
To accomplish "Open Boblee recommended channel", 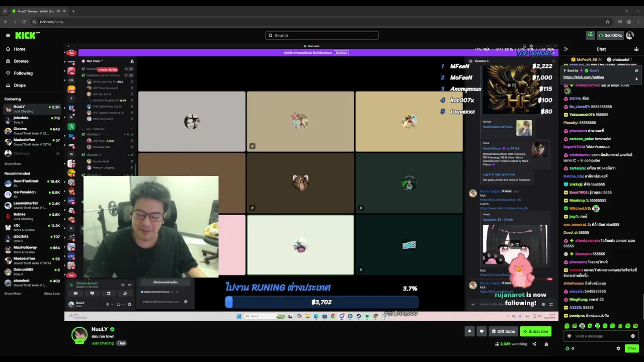I will (x=32, y=216).
